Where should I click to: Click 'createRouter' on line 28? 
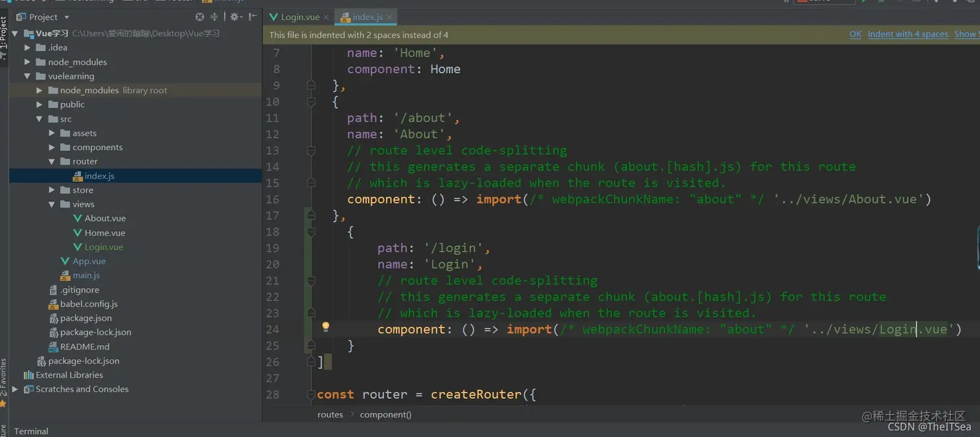click(x=476, y=394)
